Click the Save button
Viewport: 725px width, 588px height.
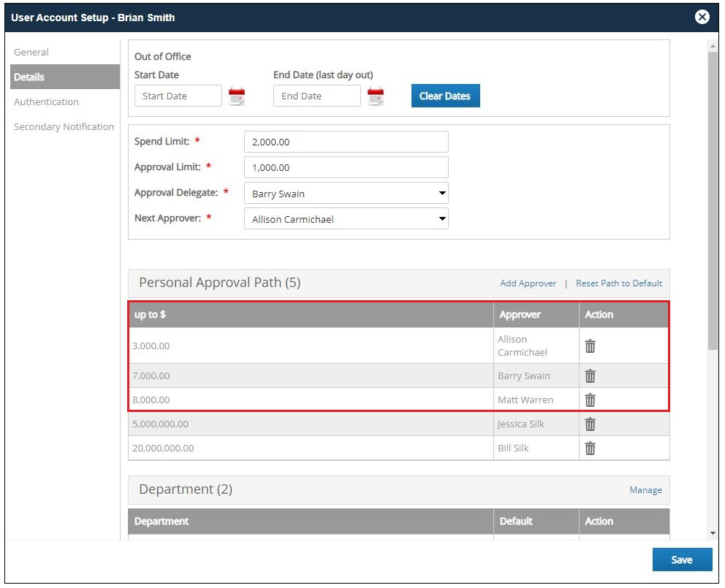coord(682,560)
